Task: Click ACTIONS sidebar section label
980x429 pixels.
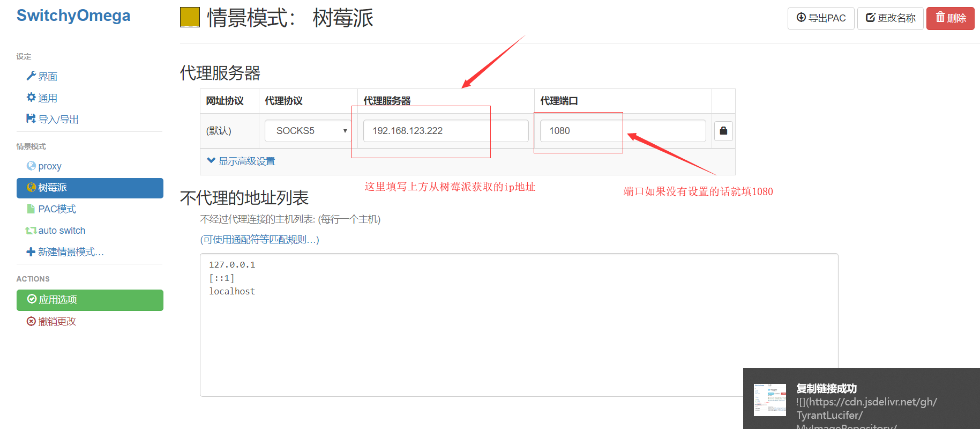Action: [33, 279]
